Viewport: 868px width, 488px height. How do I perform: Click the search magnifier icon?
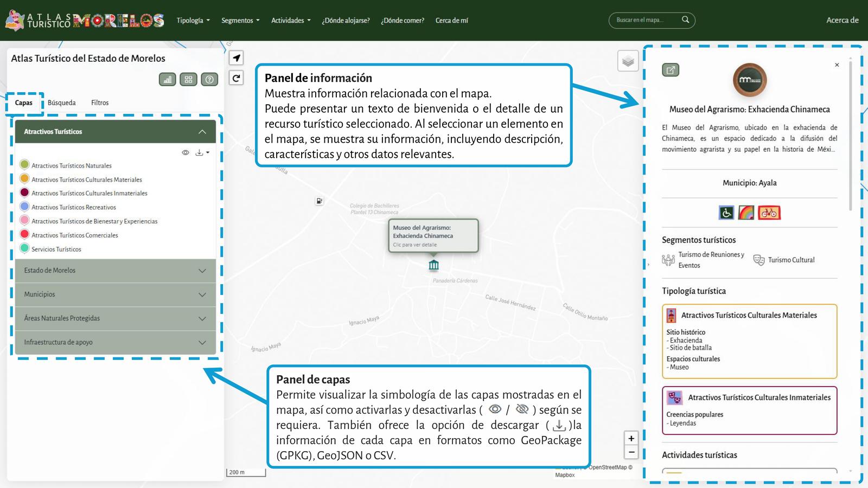(x=685, y=20)
